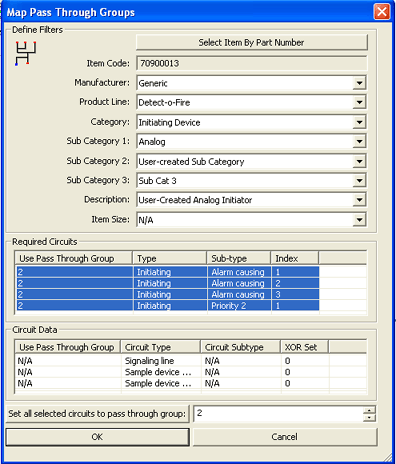This screenshot has width=396, height=464.
Task: Click the Select Item By Part Number button
Action: coord(252,43)
